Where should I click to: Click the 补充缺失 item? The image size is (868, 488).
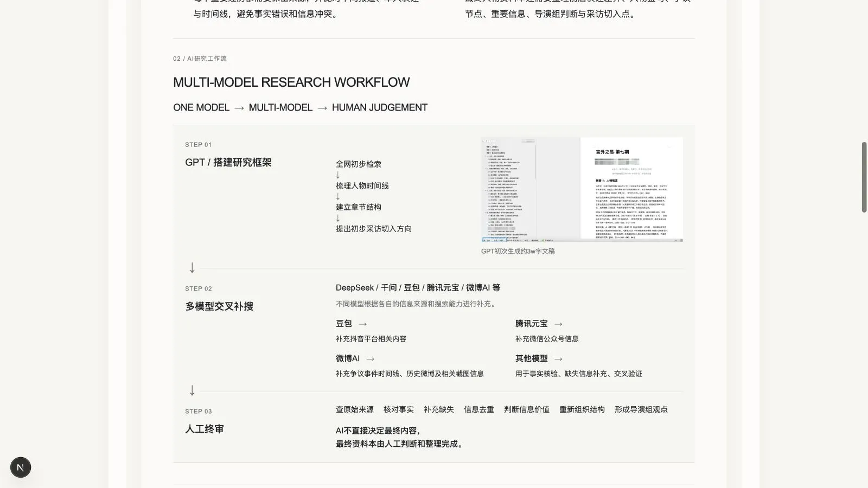click(x=439, y=409)
